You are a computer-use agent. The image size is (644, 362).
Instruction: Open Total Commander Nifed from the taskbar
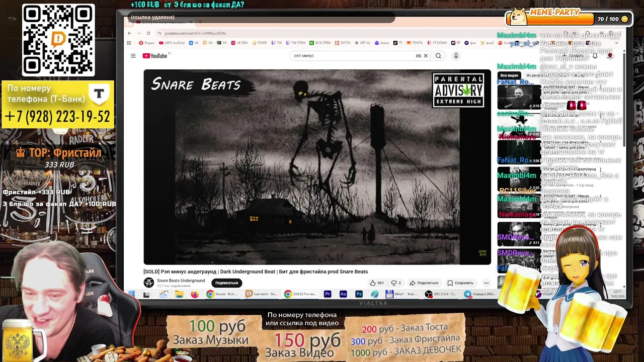(400, 294)
